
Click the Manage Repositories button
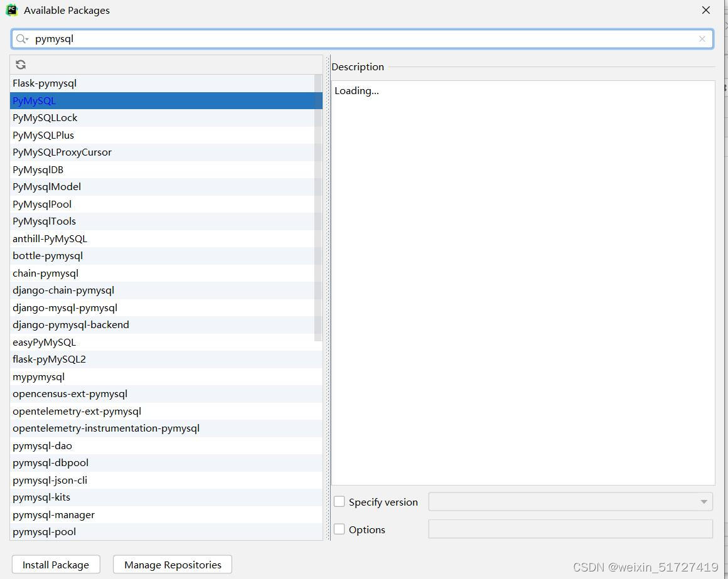click(x=173, y=565)
